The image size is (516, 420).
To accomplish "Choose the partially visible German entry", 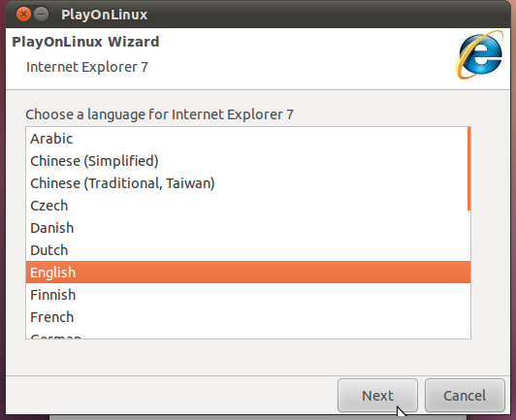I will [x=248, y=334].
